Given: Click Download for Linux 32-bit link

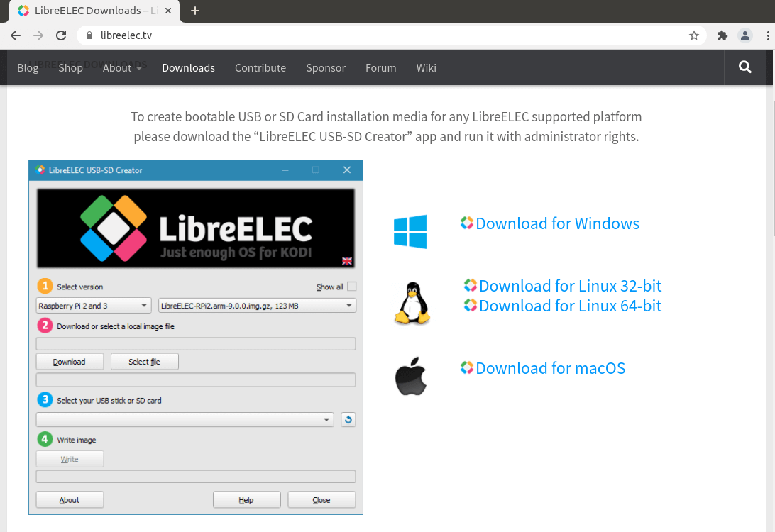Looking at the screenshot, I should pyautogui.click(x=569, y=286).
